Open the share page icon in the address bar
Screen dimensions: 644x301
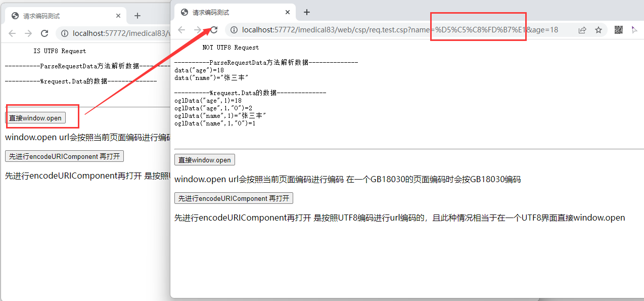coord(582,30)
